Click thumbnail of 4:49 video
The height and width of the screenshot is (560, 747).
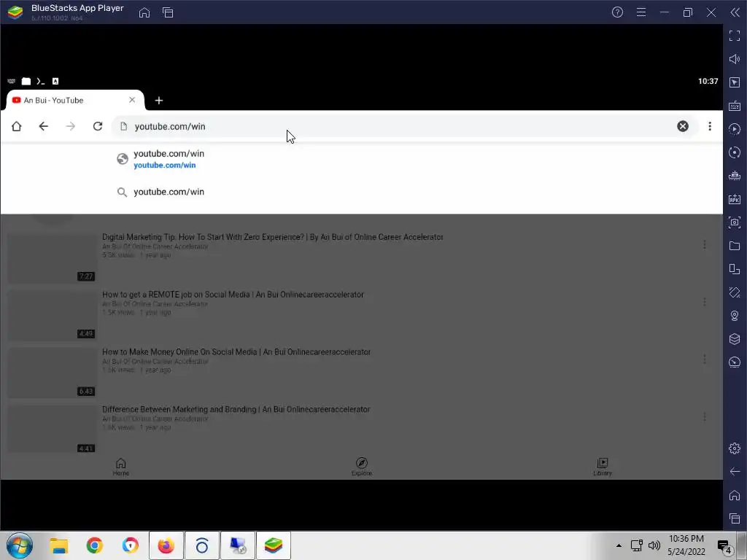click(x=53, y=315)
